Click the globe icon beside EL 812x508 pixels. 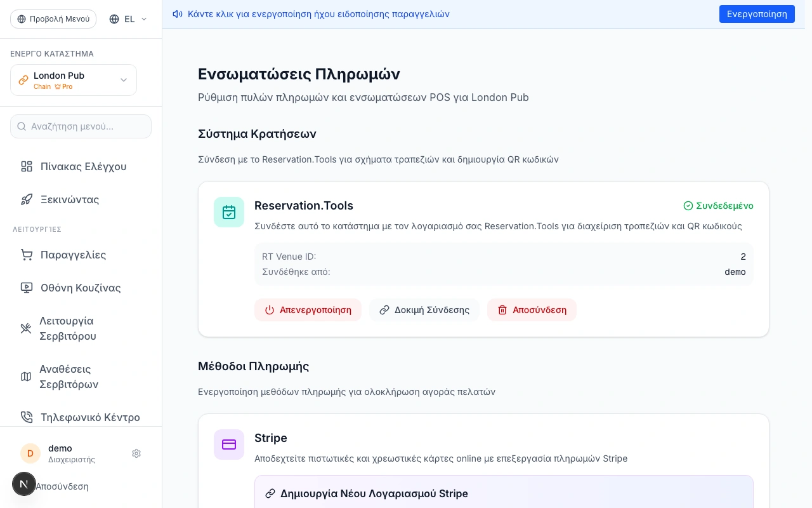(114, 19)
